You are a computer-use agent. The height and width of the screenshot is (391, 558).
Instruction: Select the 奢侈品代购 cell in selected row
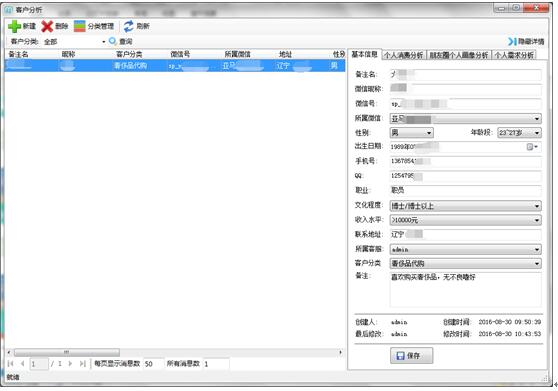coord(130,66)
